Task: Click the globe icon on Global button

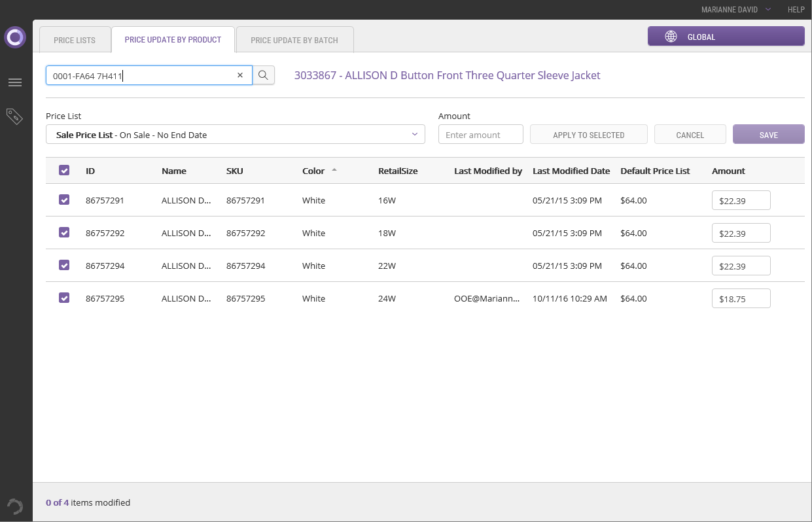Action: [x=671, y=37]
